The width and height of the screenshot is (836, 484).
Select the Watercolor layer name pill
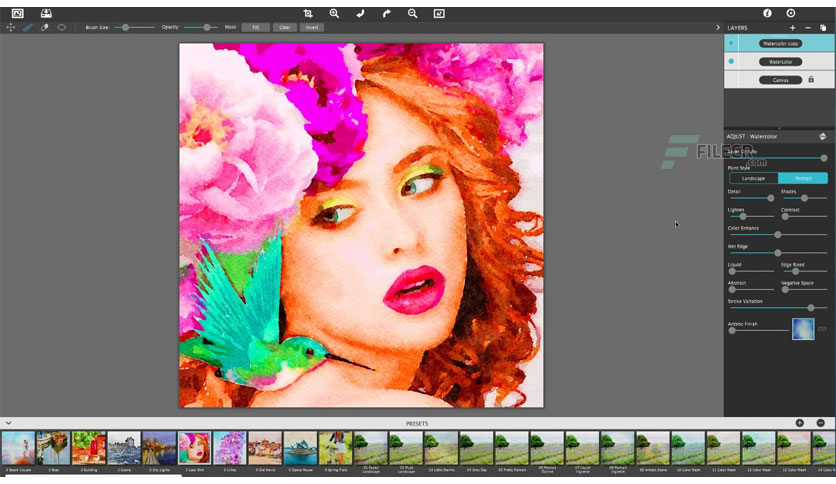[x=781, y=62]
